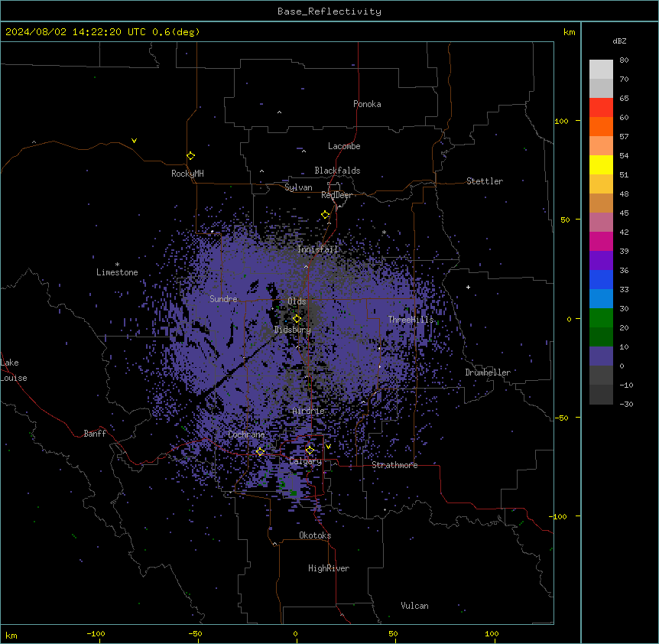Click the yellow diamond marker above RockyMH

pos(191,156)
